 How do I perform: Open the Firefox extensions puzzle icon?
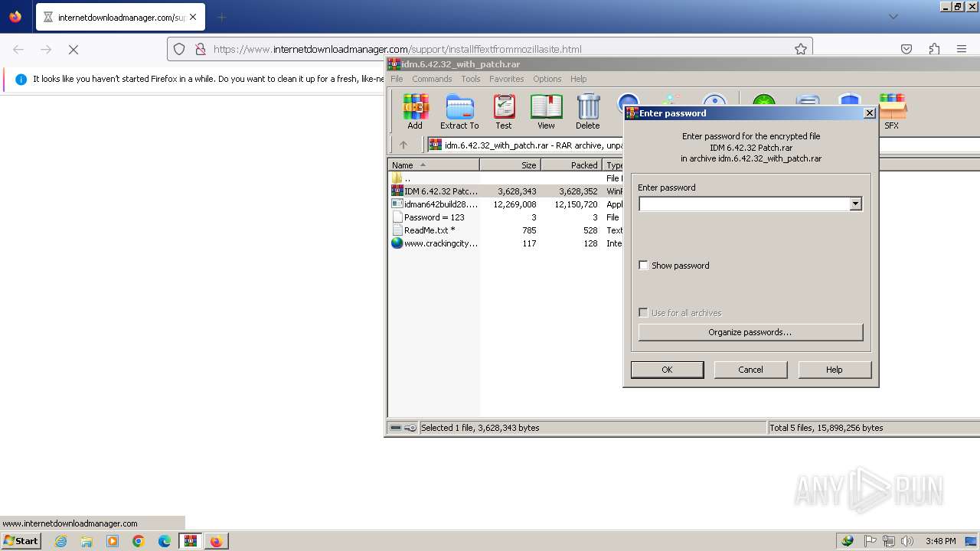934,49
